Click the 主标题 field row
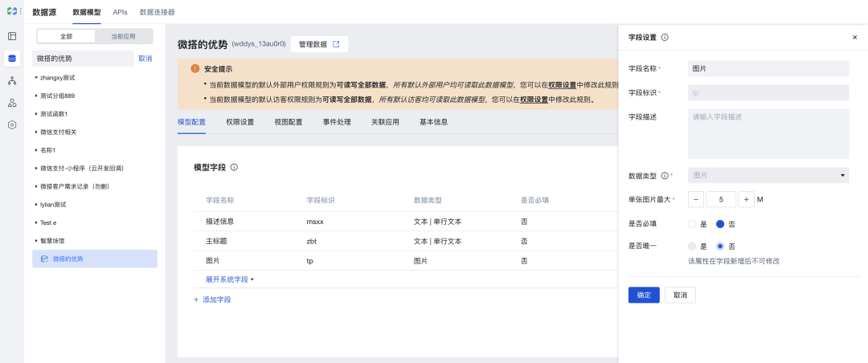Viewport: 868px width, 363px height. tap(406, 241)
